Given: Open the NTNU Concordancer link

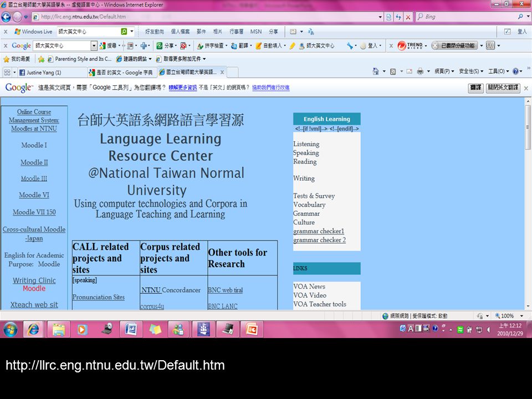Looking at the screenshot, I should (x=171, y=290).
